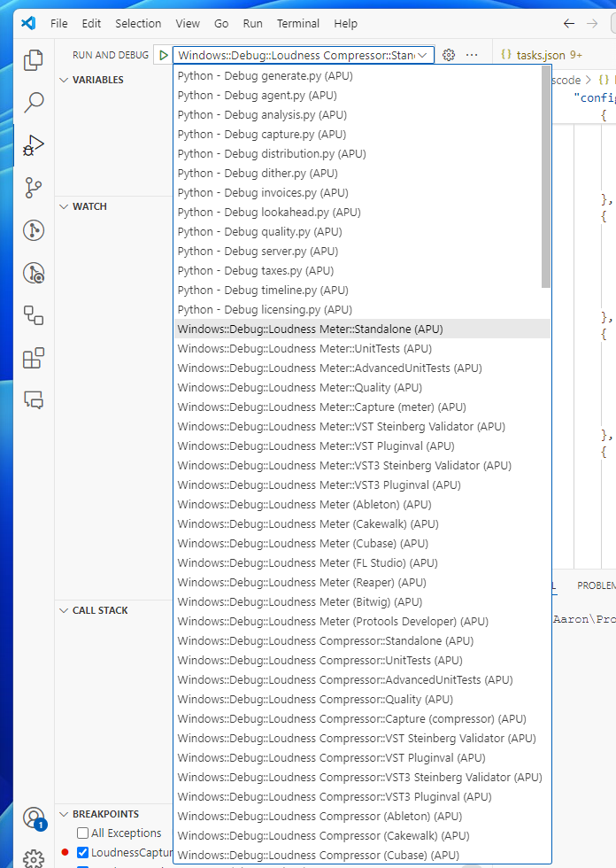616x868 pixels.
Task: Select the Run and Debug activity icon
Action: [x=34, y=145]
